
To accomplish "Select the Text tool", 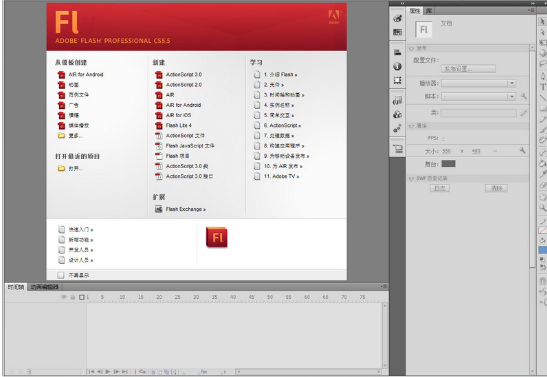I will pos(543,87).
